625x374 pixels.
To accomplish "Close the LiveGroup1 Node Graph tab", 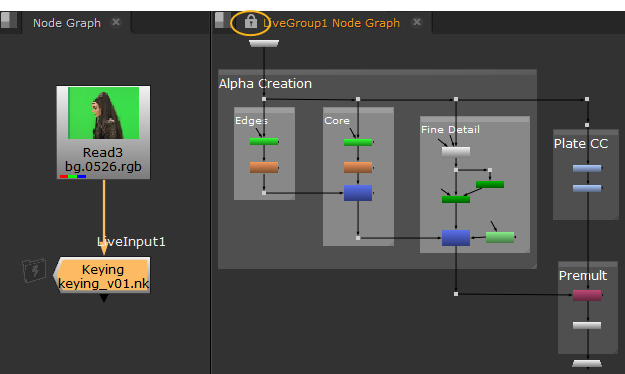I will click(x=417, y=22).
